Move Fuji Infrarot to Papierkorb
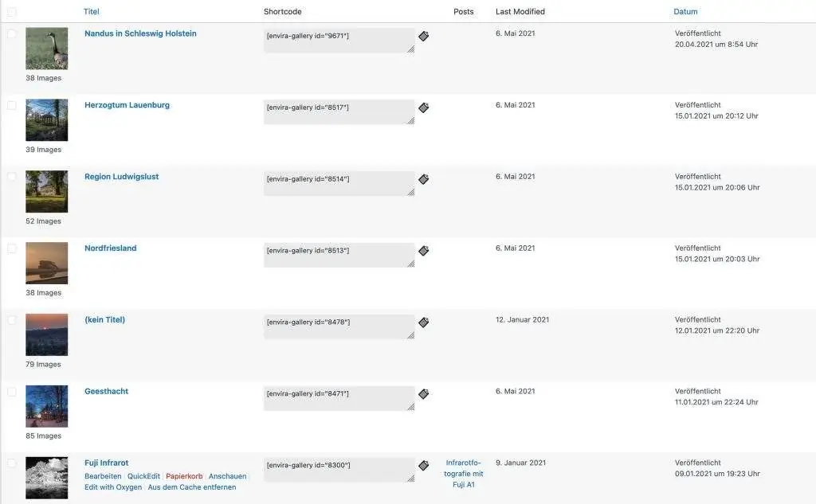This screenshot has width=816, height=504. click(x=184, y=476)
